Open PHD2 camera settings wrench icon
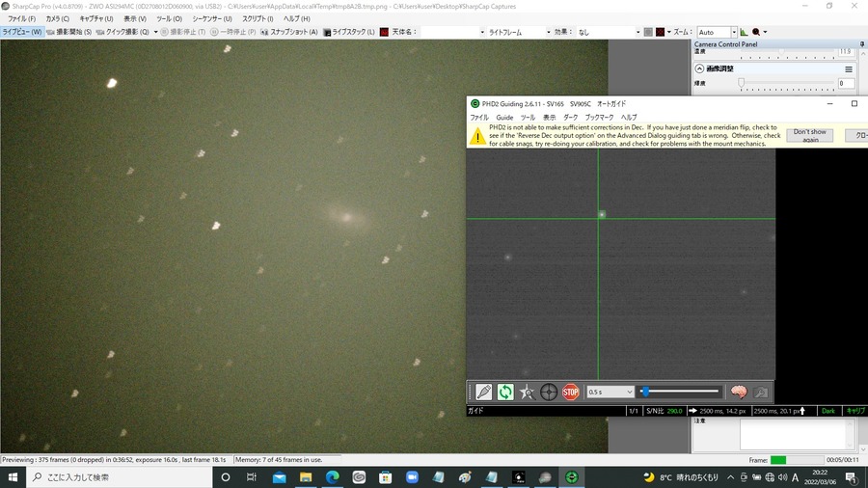This screenshot has width=868, height=488. point(761,392)
